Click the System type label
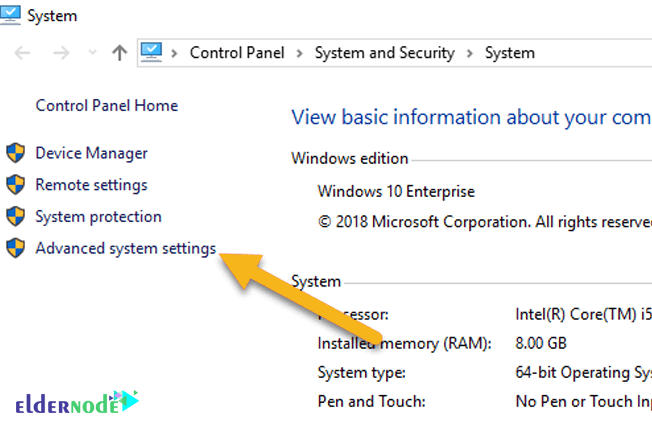Screen dimensions: 652x422 pyautogui.click(x=361, y=373)
